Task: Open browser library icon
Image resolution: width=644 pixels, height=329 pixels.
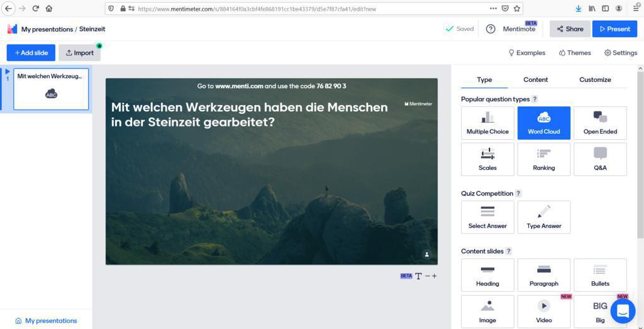Action: [x=592, y=8]
